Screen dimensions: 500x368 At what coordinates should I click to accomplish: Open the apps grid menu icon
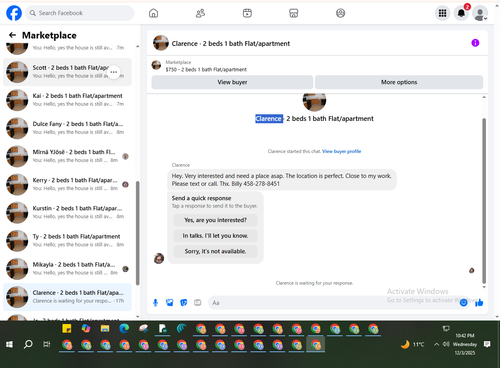442,13
